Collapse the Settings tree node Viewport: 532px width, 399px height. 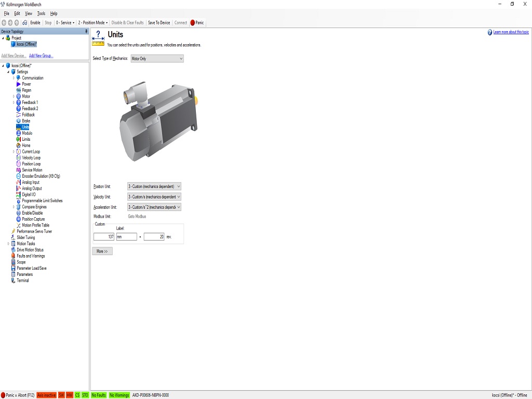(x=8, y=72)
